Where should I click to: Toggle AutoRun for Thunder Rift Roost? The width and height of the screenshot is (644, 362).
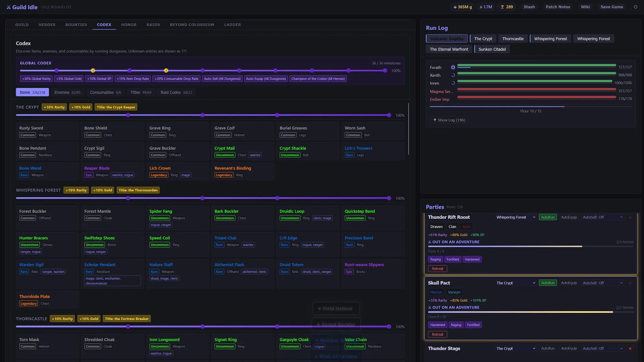point(548,217)
